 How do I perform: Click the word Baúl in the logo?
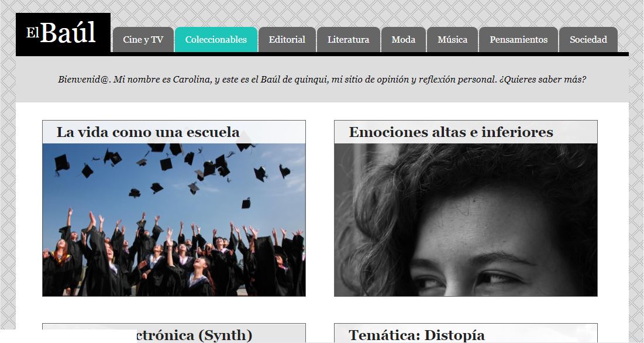pyautogui.click(x=68, y=33)
